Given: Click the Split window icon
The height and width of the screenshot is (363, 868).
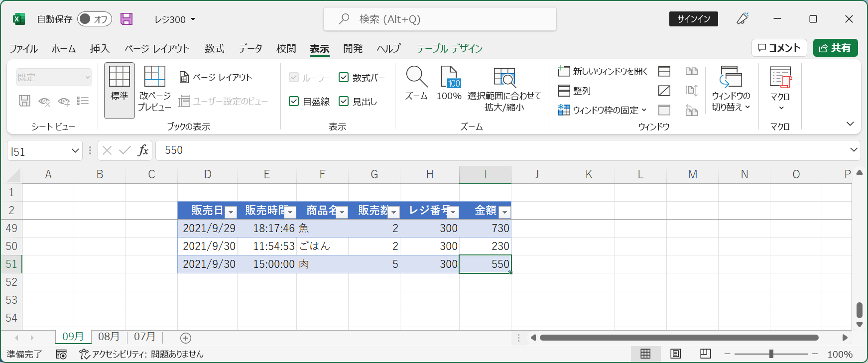Looking at the screenshot, I should 664,71.
